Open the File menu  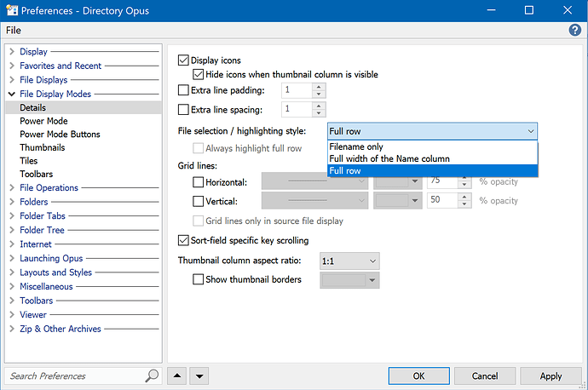(14, 30)
